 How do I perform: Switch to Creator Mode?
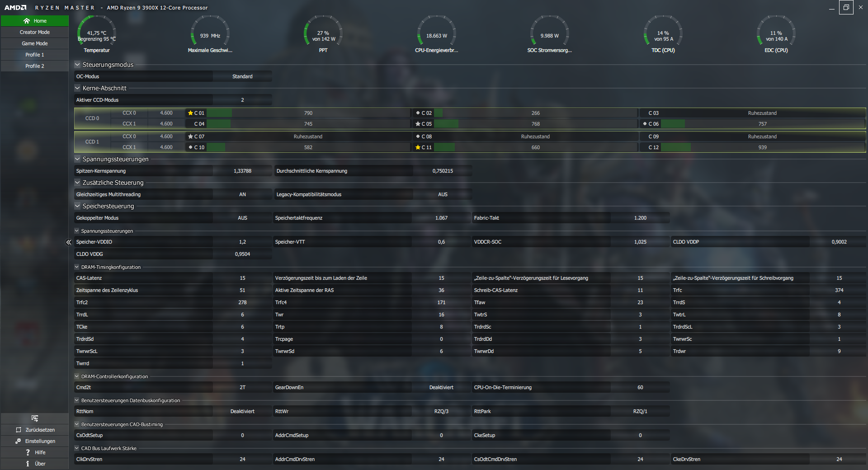(35, 32)
